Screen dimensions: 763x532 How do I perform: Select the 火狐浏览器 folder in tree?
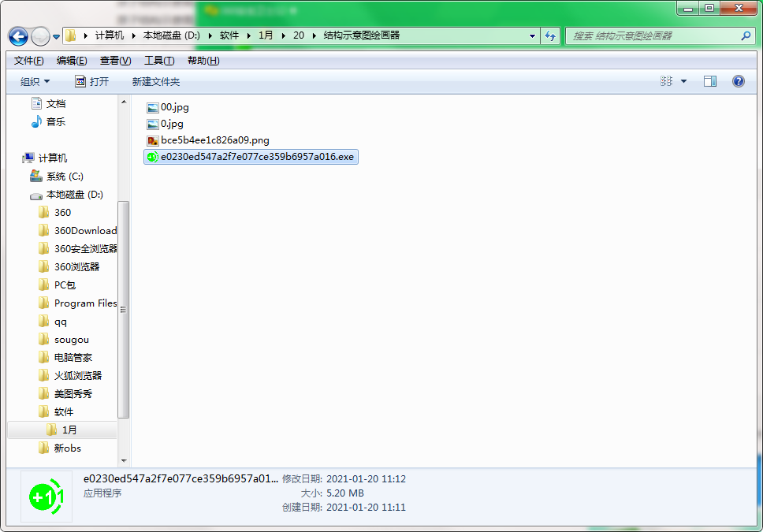coord(77,376)
